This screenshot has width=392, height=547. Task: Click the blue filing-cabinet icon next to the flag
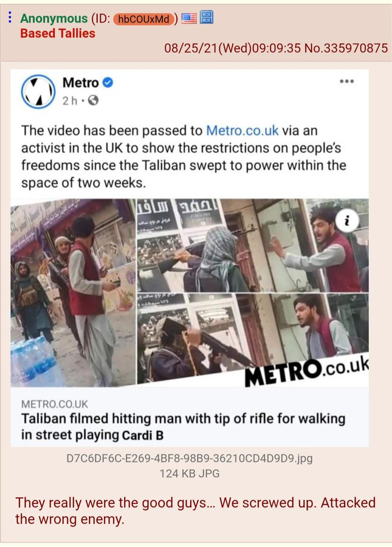point(206,18)
